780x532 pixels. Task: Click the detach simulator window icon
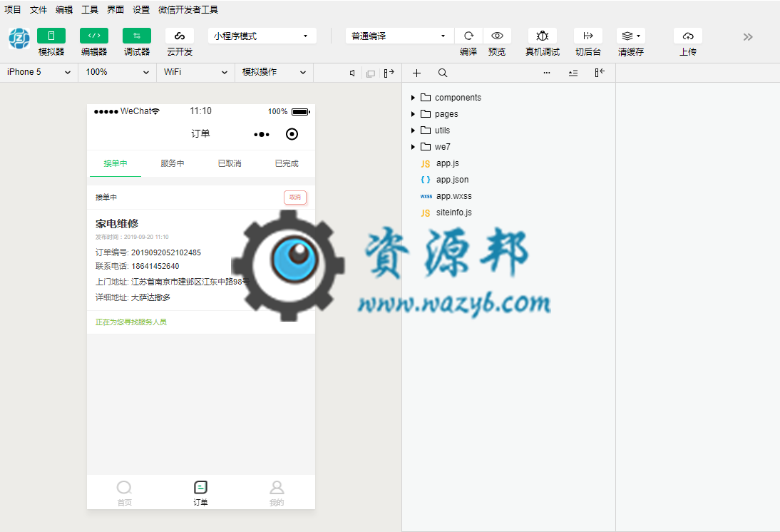[x=371, y=73]
